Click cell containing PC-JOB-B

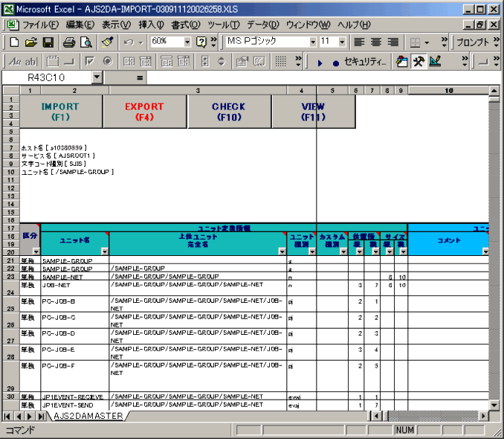[75, 304]
